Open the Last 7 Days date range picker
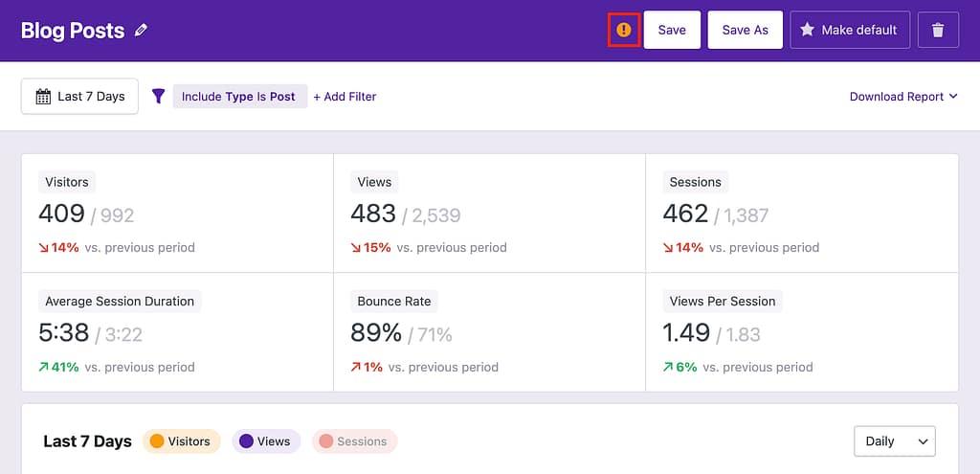Image resolution: width=980 pixels, height=474 pixels. [80, 96]
